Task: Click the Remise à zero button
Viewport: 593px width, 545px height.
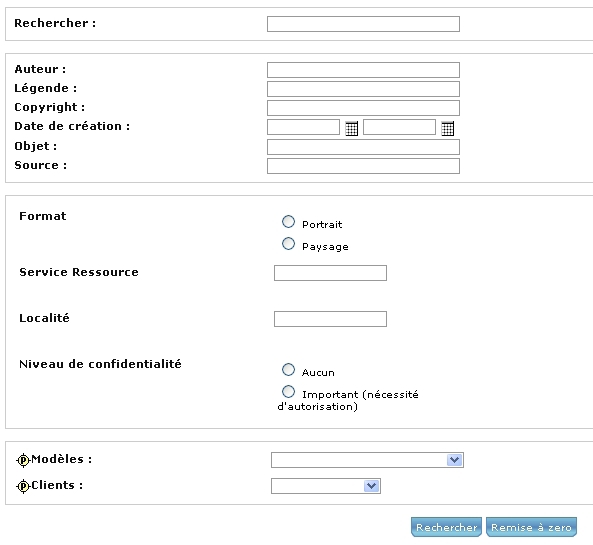Action: pos(531,527)
